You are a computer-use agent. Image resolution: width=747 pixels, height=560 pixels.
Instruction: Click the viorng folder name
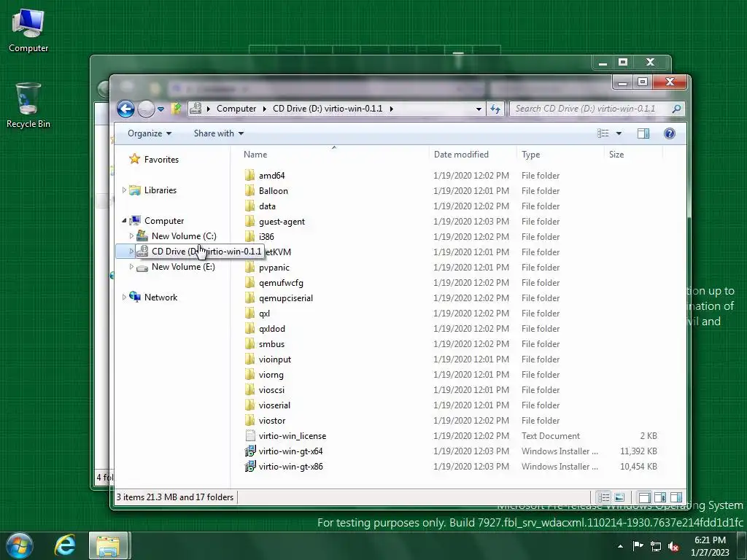pyautogui.click(x=271, y=375)
